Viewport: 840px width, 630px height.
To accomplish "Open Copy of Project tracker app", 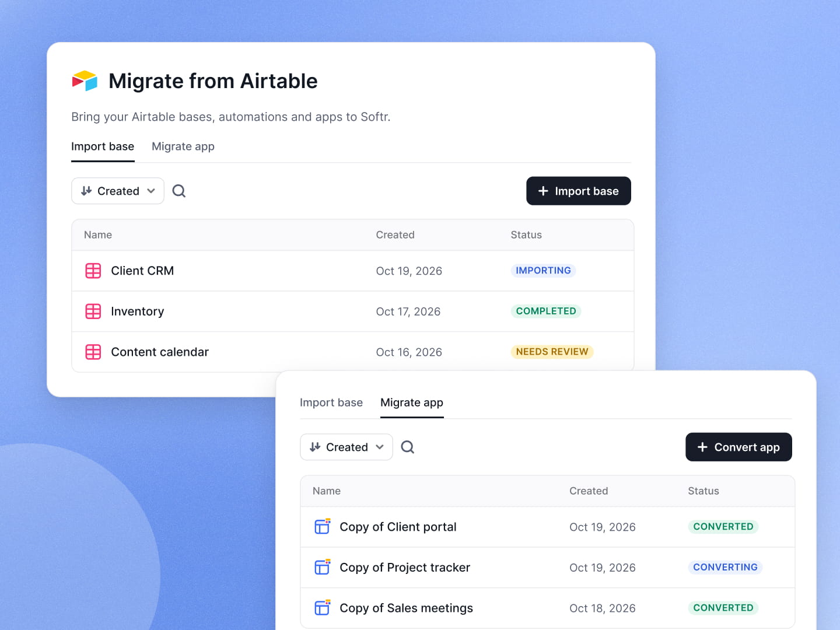I will point(547,568).
